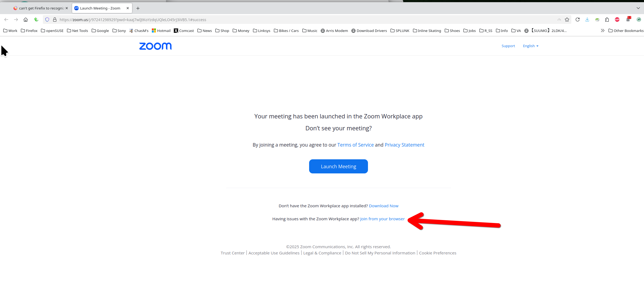Viewport: 644px width, 291px height.
Task: Expand the Work bookmarks folder
Action: 10,31
